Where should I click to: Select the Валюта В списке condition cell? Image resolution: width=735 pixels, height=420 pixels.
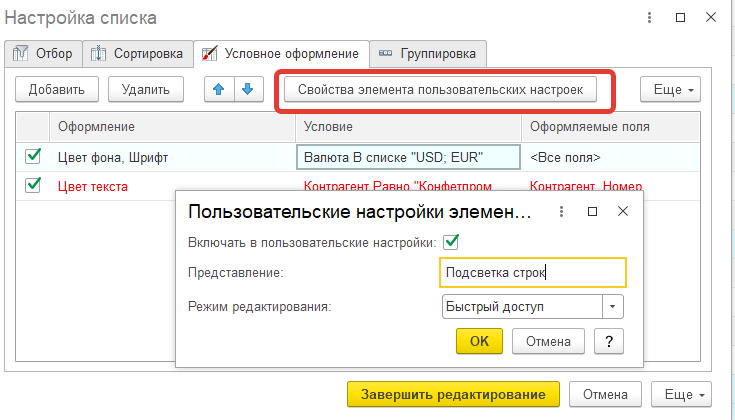pyautogui.click(x=408, y=157)
